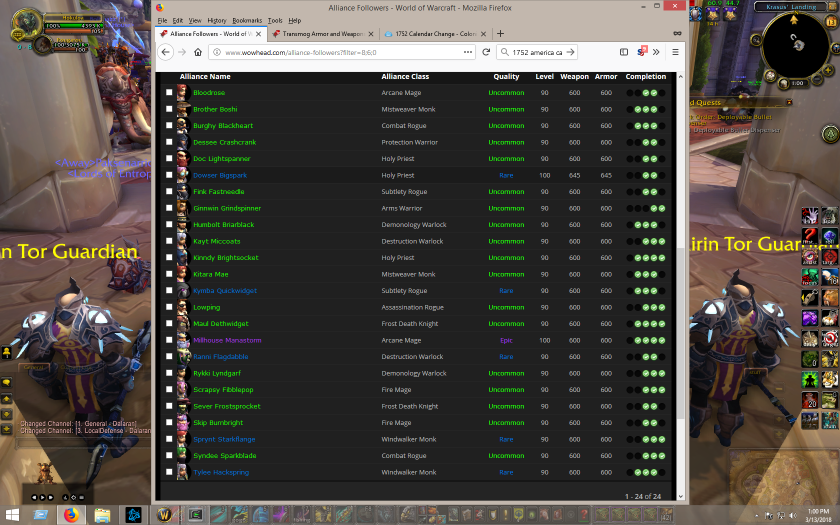The image size is (840, 525).
Task: Open Ranni Flagdabble follower link
Action: click(220, 357)
